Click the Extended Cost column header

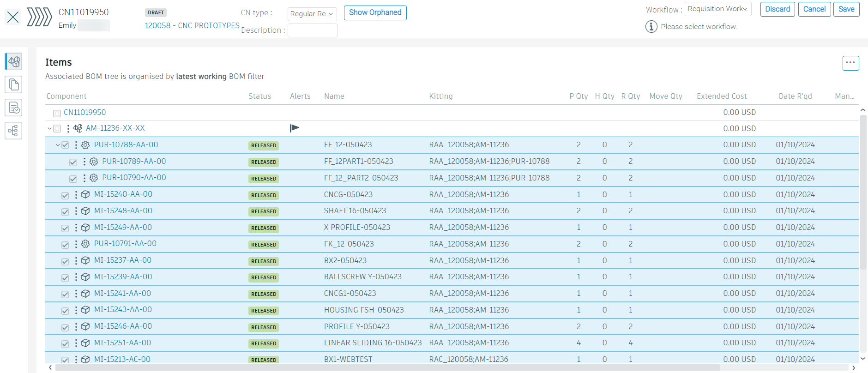pos(722,96)
